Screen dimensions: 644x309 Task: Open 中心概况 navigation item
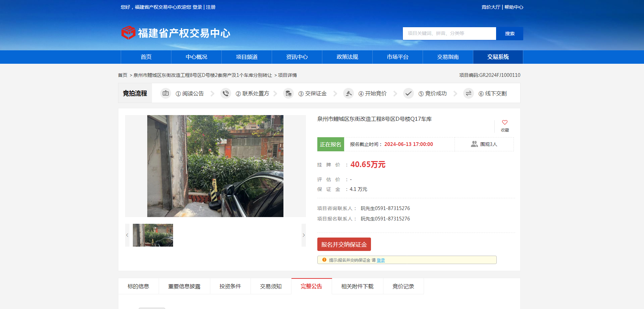[x=196, y=57]
